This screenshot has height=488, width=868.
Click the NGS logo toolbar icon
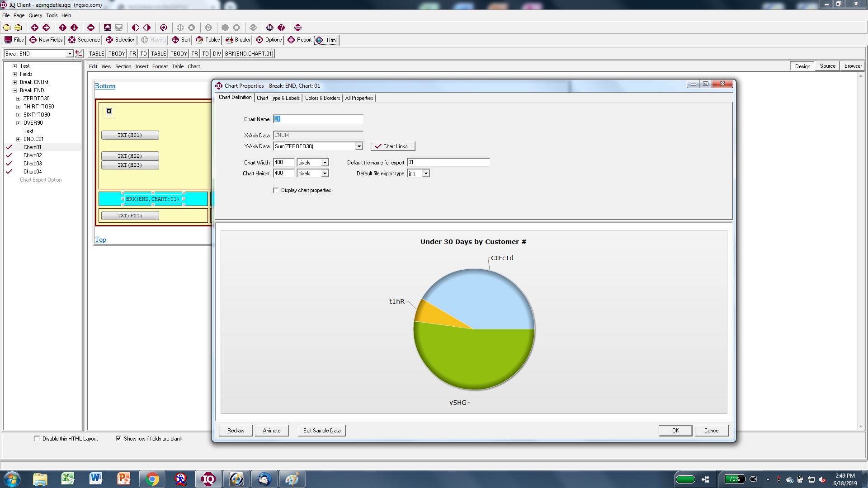pos(297,28)
